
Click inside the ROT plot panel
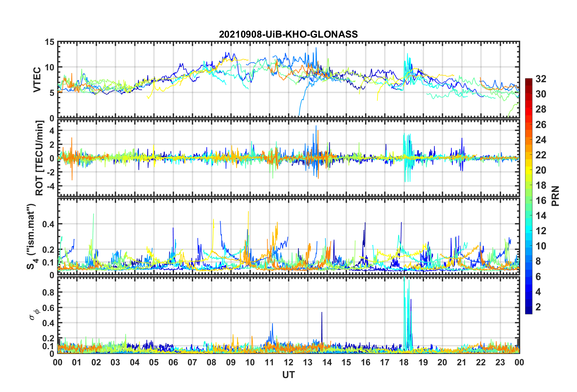288,158
